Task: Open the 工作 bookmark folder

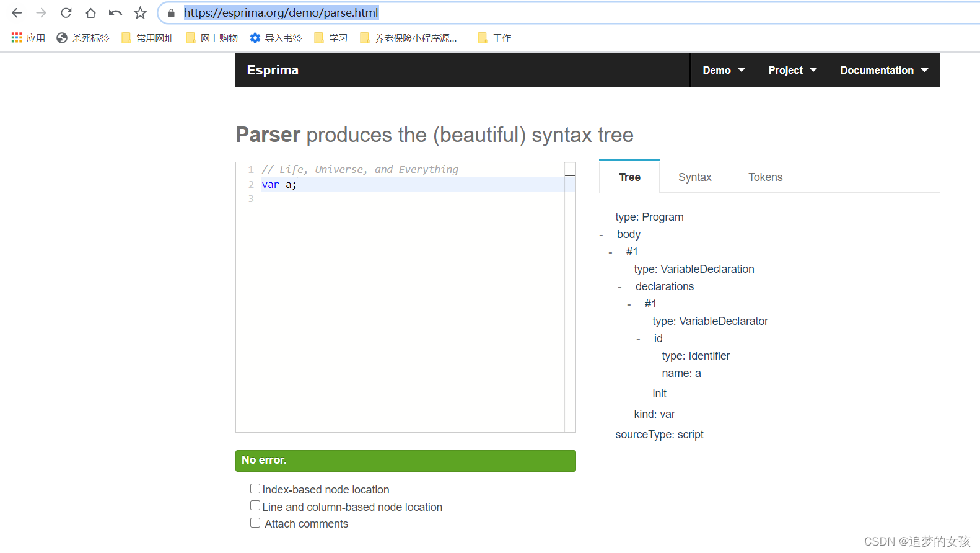Action: point(494,38)
